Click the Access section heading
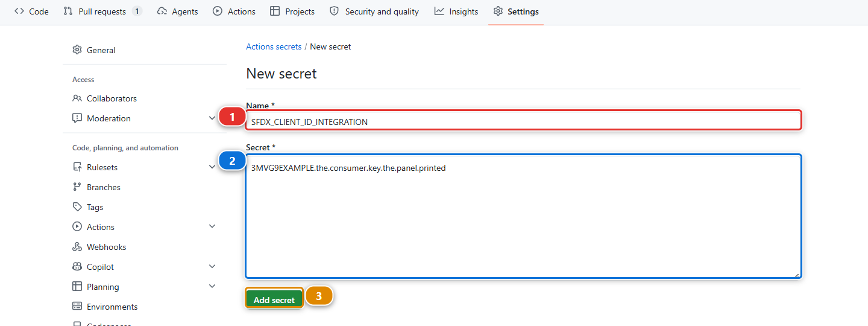 point(83,80)
